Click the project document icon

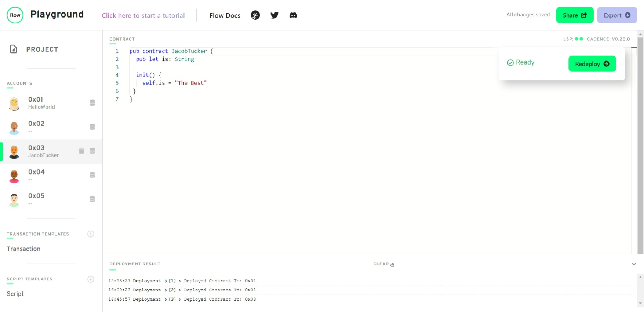point(13,49)
